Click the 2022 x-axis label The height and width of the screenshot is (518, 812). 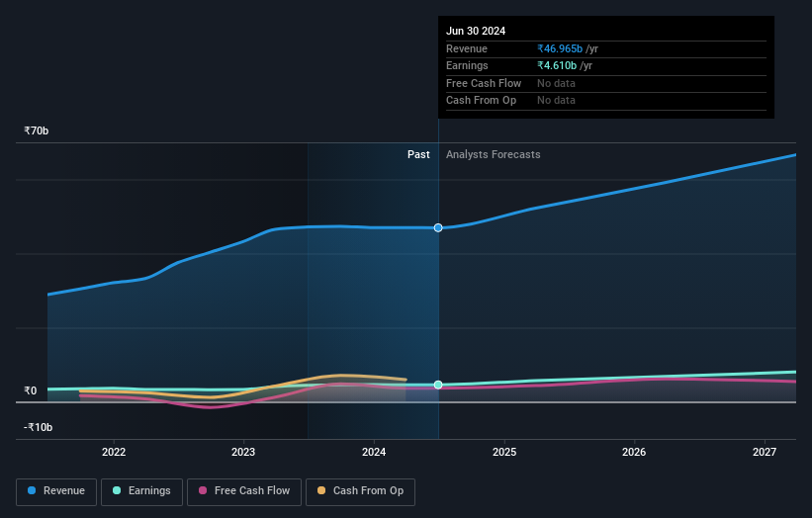[x=114, y=452]
